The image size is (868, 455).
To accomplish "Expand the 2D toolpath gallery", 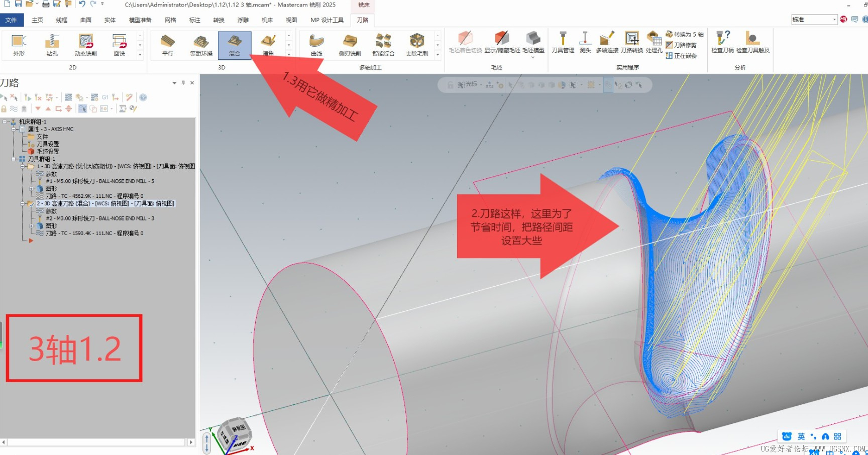I will [140, 54].
